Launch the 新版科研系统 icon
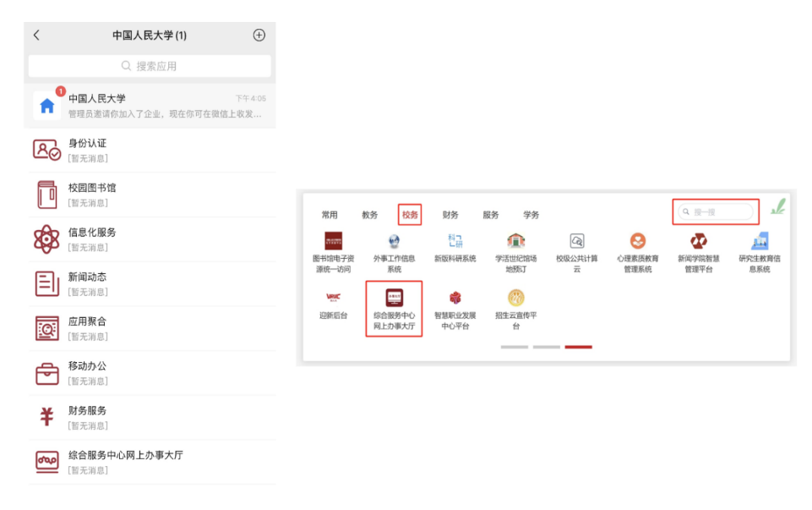Image resolution: width=812 pixels, height=510 pixels. click(455, 241)
